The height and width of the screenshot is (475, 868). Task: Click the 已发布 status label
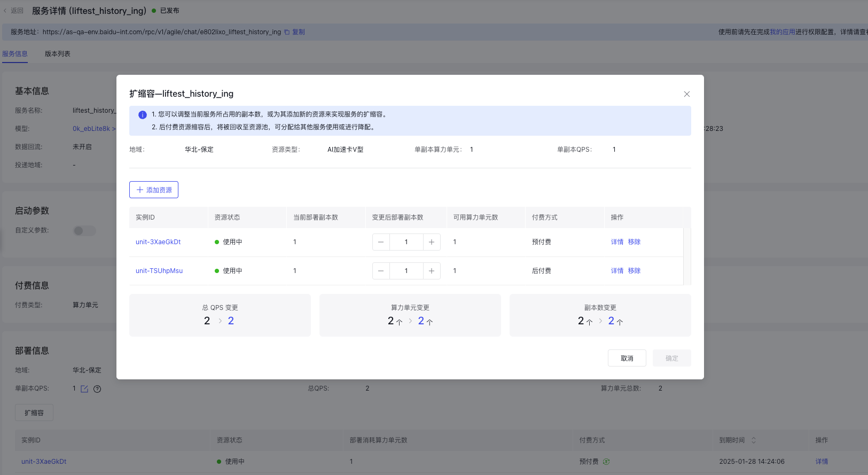(x=170, y=11)
